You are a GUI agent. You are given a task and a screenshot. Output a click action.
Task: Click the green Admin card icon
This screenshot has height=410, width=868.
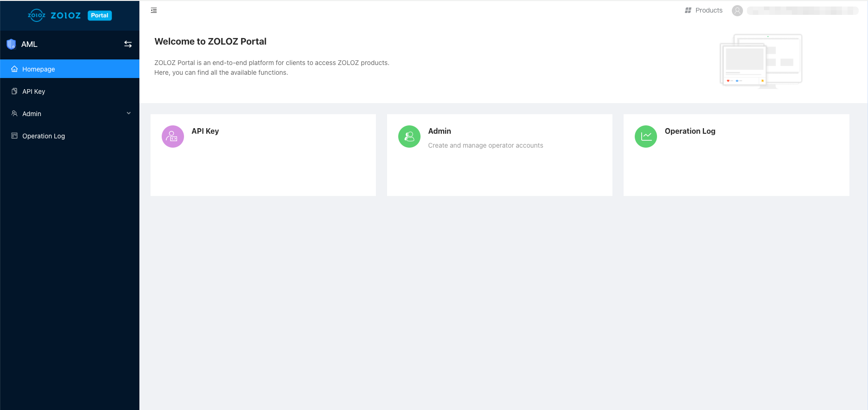[x=409, y=137]
